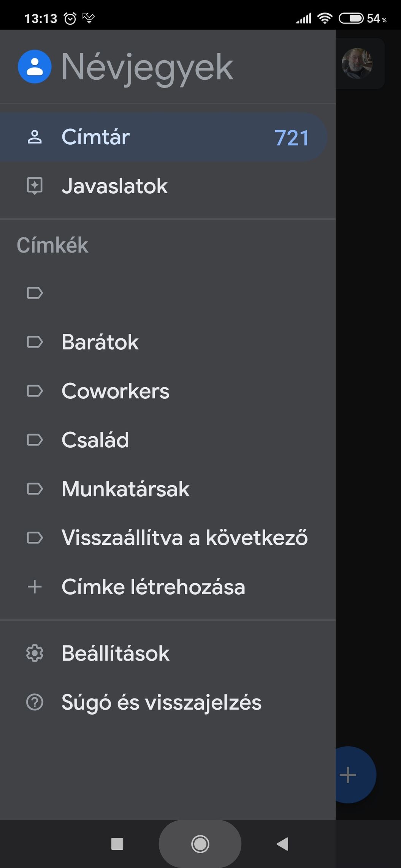
Task: Open the Címtár contacts list
Action: pyautogui.click(x=163, y=137)
